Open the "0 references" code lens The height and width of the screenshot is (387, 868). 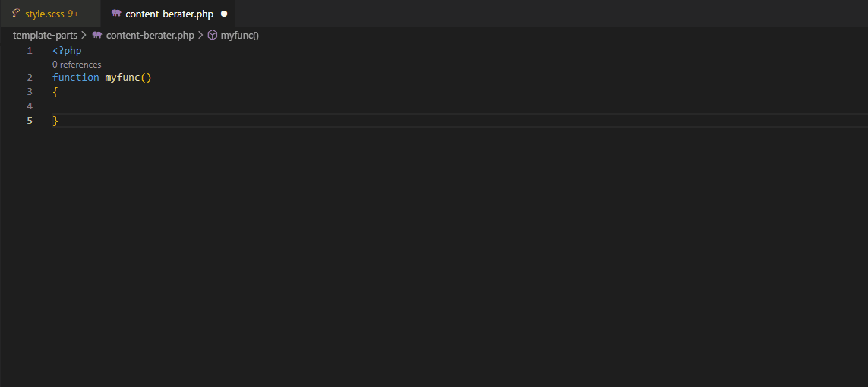[77, 65]
